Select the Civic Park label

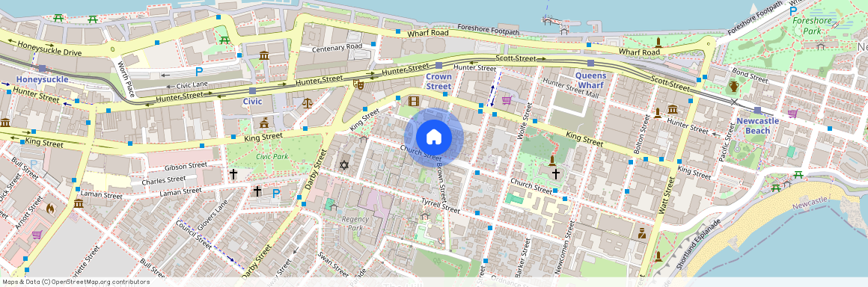point(272,156)
